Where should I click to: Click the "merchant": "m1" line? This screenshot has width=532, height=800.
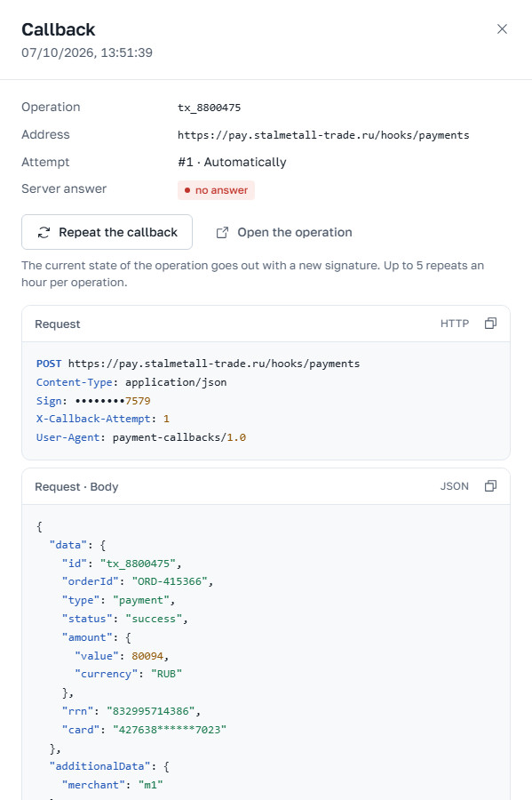click(113, 785)
